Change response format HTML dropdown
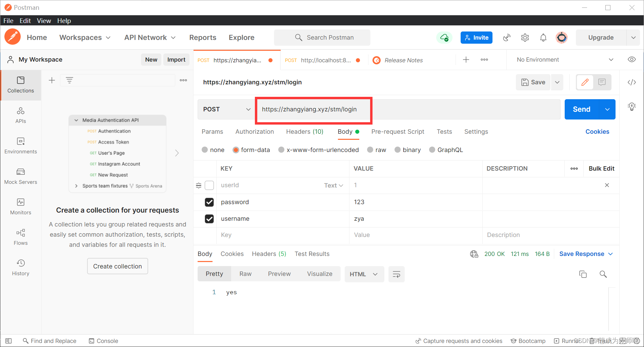The width and height of the screenshot is (644, 347). [x=364, y=274]
